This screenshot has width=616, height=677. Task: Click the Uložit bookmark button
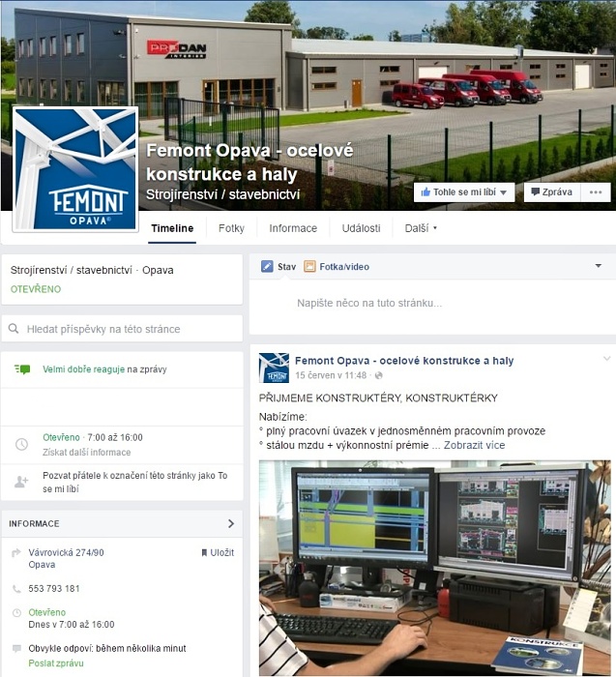tap(218, 552)
